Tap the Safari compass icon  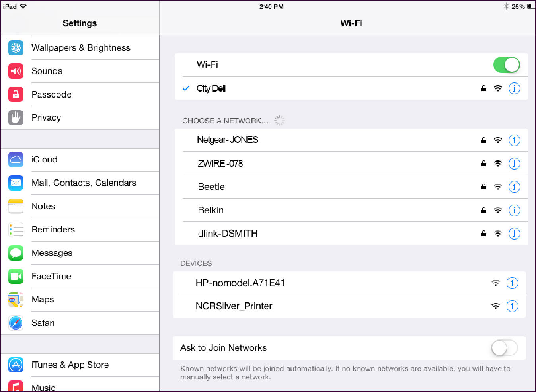(x=16, y=323)
